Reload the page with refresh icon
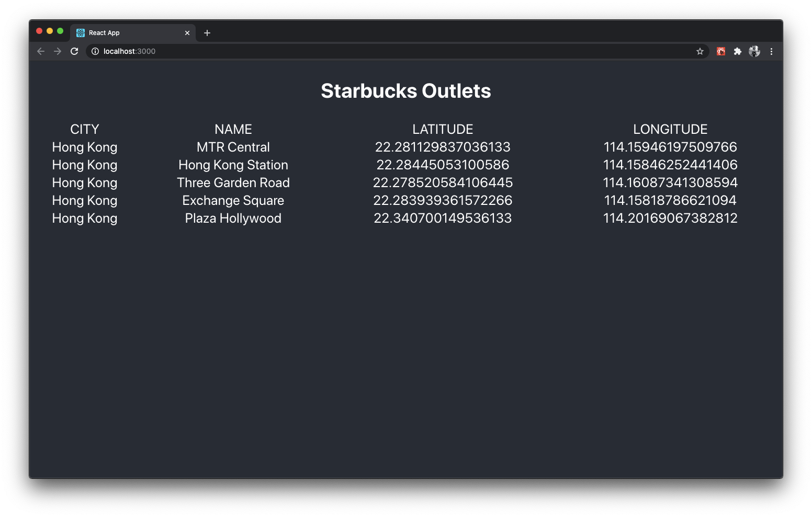812x517 pixels. point(74,51)
